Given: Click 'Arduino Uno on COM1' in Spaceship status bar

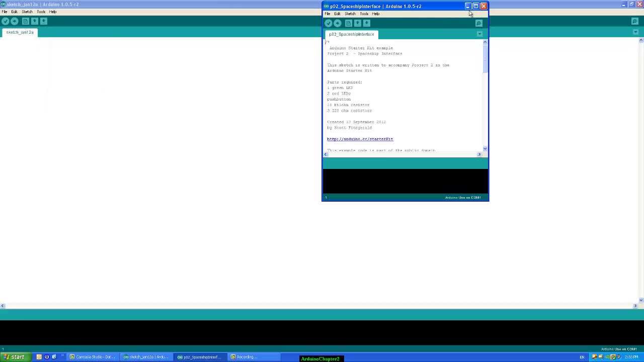Looking at the screenshot, I should point(463,198).
